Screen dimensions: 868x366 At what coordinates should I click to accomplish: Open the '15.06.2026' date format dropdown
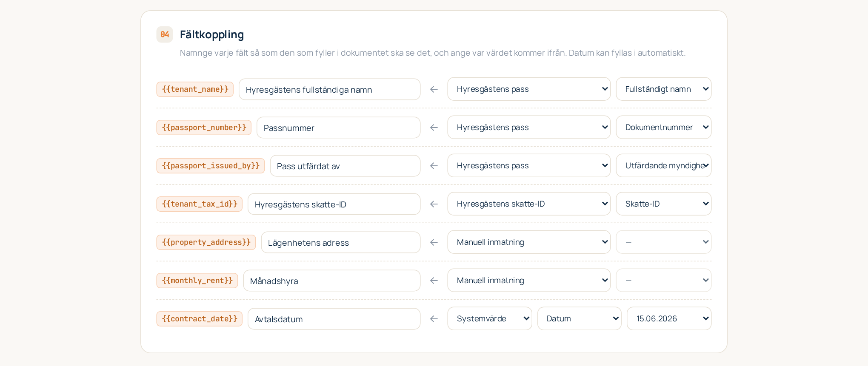pyautogui.click(x=669, y=318)
